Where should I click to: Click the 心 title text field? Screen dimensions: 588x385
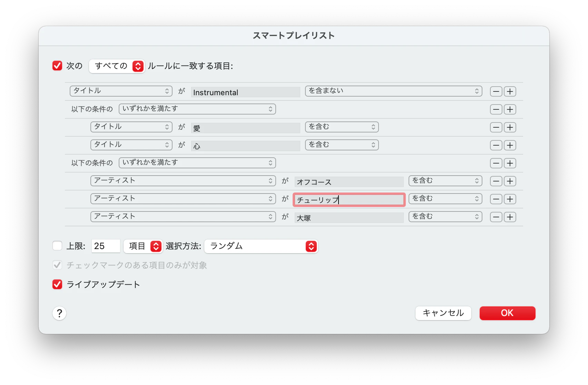pos(246,146)
